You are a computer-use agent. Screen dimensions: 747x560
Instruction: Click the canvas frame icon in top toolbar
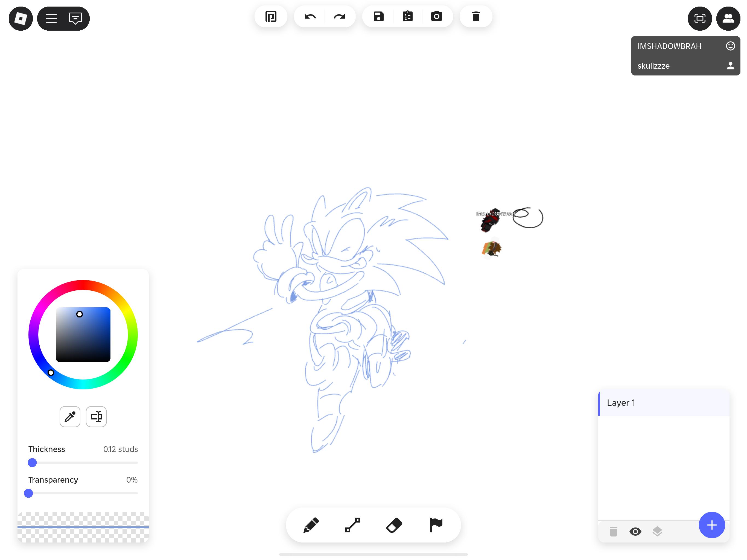[x=271, y=17]
